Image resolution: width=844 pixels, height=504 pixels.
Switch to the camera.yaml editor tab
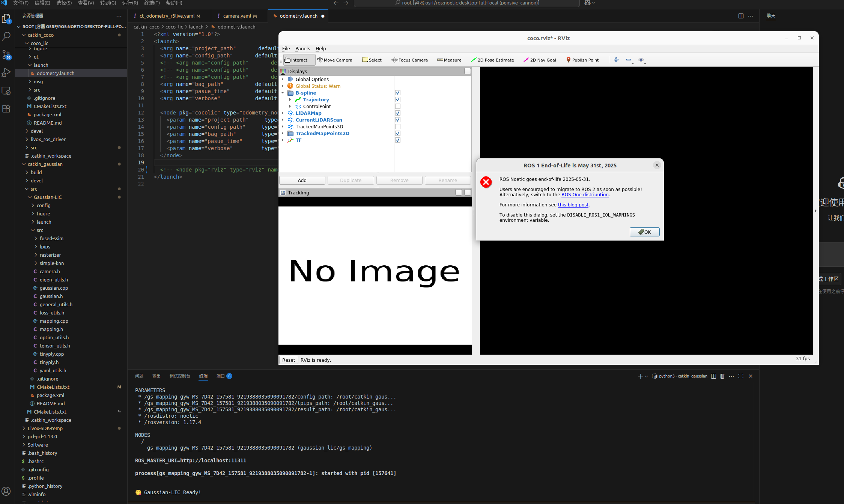[237, 16]
